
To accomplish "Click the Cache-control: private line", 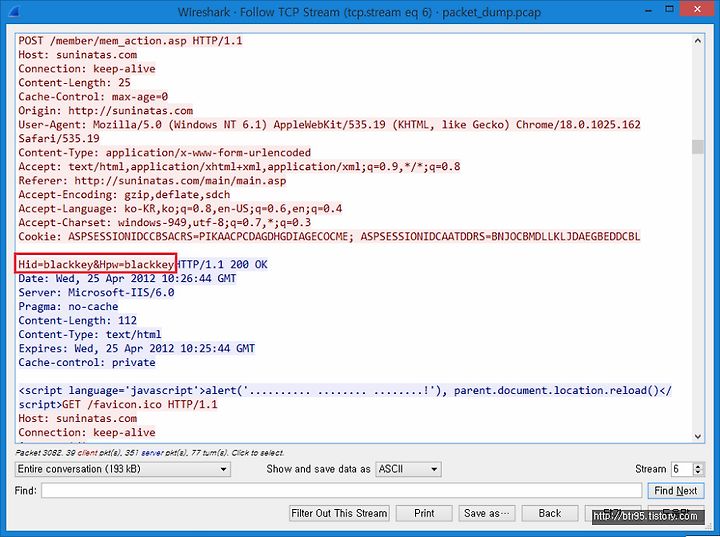I will point(87,362).
